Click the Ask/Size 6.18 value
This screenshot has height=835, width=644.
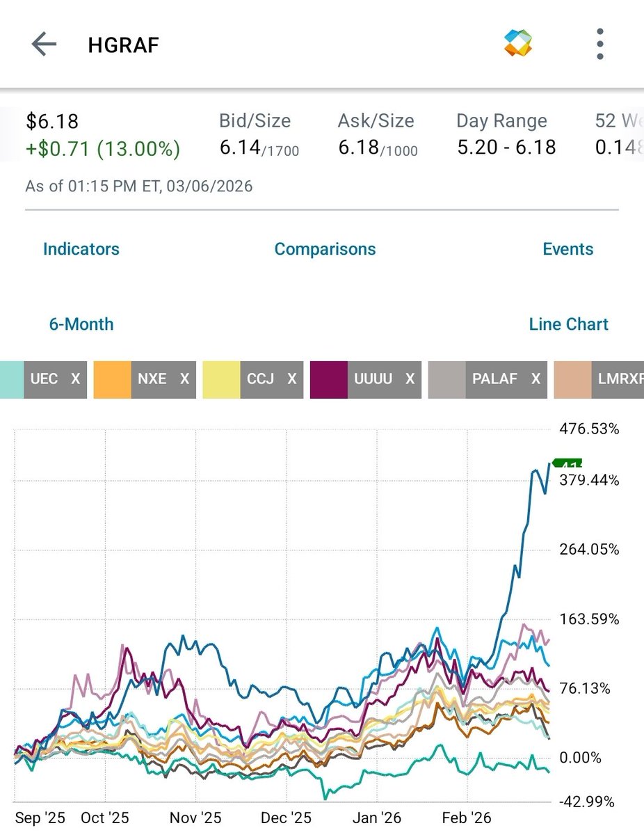(359, 147)
